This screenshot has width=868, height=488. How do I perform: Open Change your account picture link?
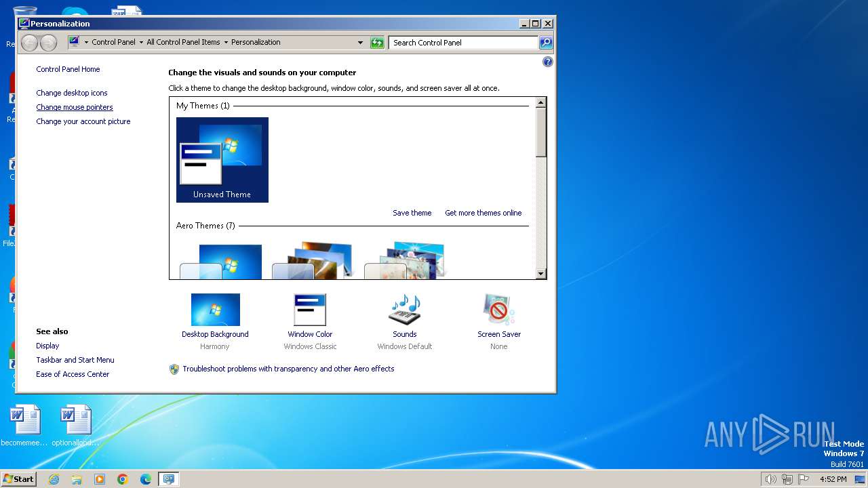coord(83,121)
